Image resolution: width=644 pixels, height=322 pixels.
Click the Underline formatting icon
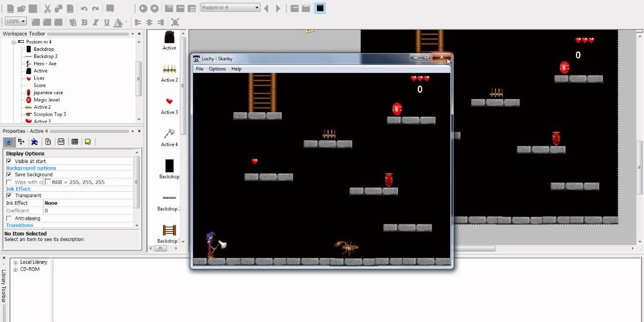[107, 22]
